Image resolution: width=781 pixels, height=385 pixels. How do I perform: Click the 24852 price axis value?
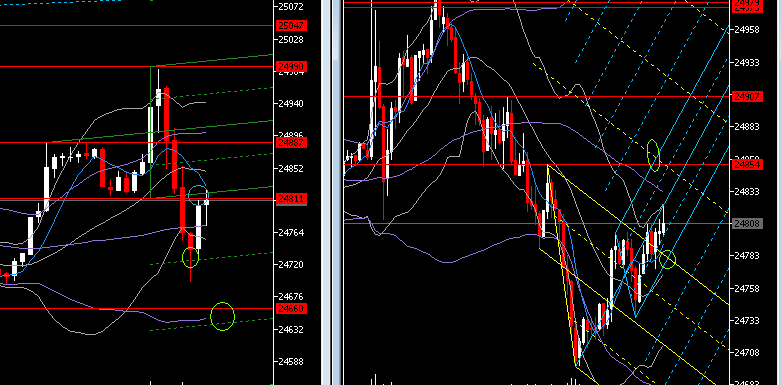291,169
